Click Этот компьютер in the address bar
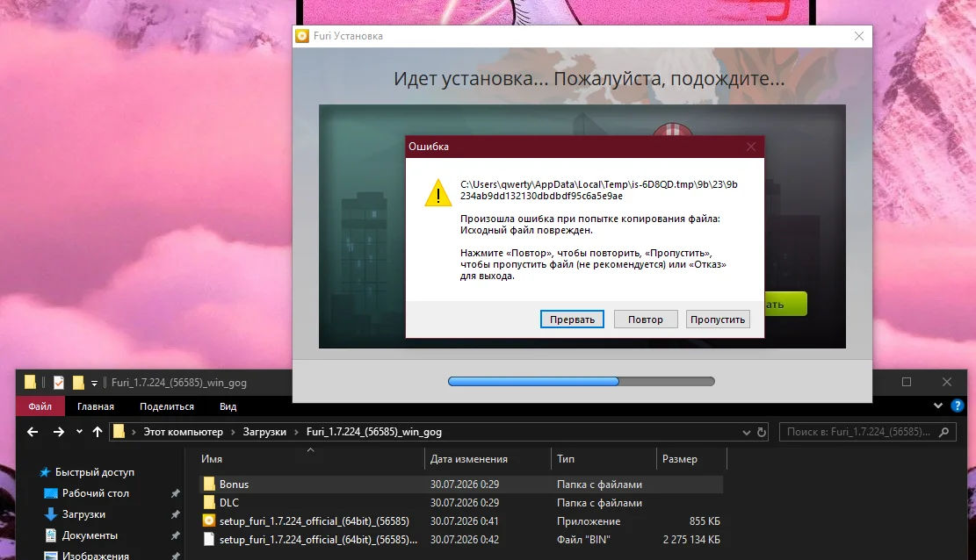Viewport: 976px width, 560px height. point(183,432)
